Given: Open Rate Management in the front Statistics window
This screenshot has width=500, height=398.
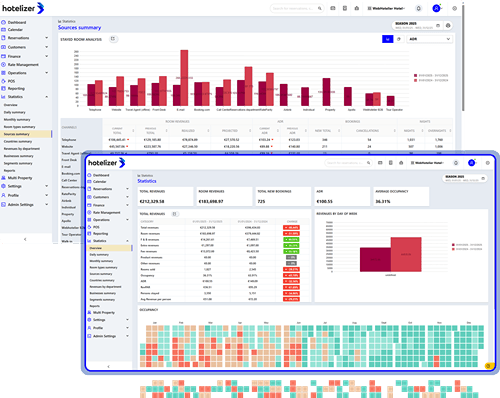Looking at the screenshot, I should (107, 212).
